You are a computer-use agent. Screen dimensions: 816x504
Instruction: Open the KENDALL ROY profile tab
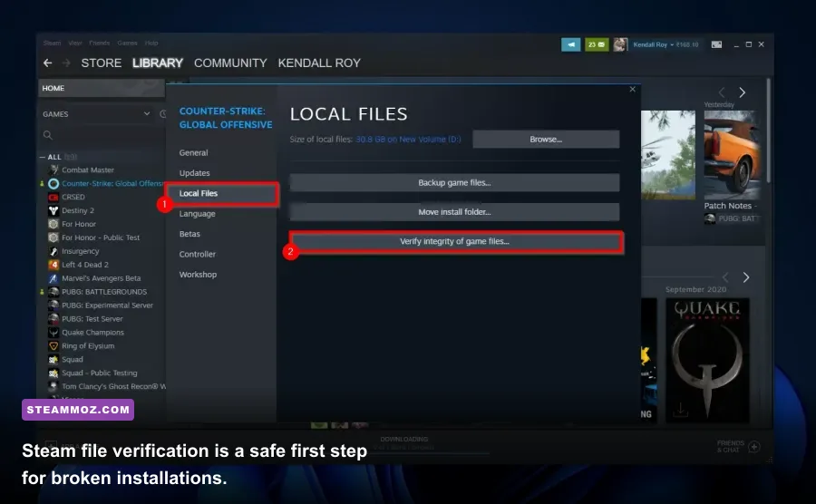(x=319, y=63)
